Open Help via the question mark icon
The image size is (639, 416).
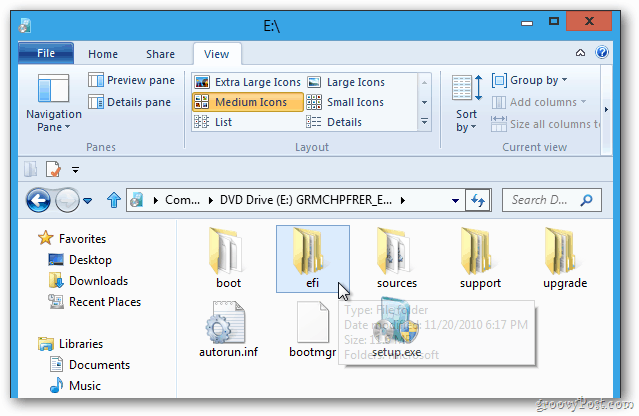tap(602, 53)
